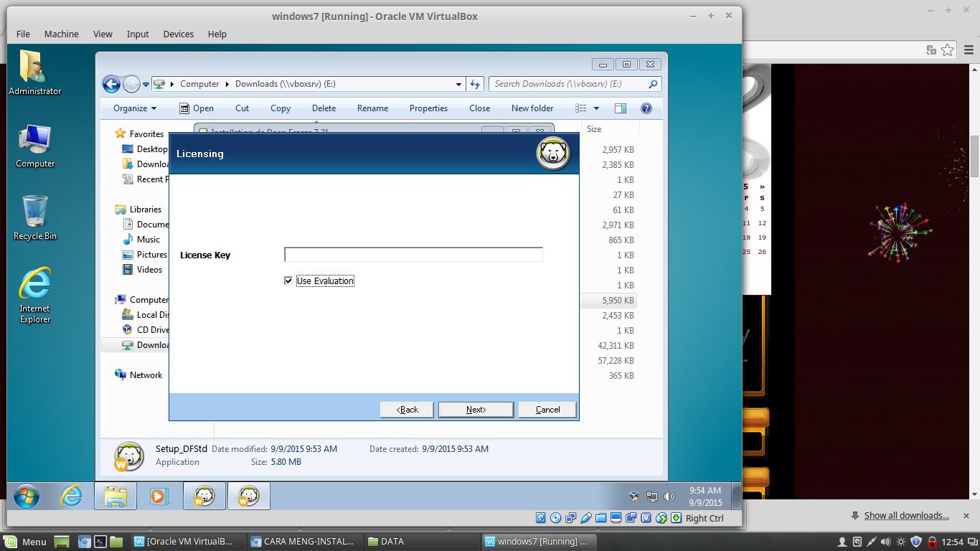Click the Size column header
The height and width of the screenshot is (551, 980).
pyautogui.click(x=594, y=129)
